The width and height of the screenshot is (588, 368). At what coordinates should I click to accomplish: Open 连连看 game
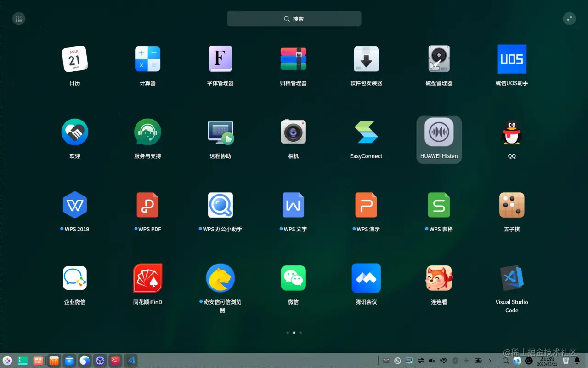pos(439,278)
